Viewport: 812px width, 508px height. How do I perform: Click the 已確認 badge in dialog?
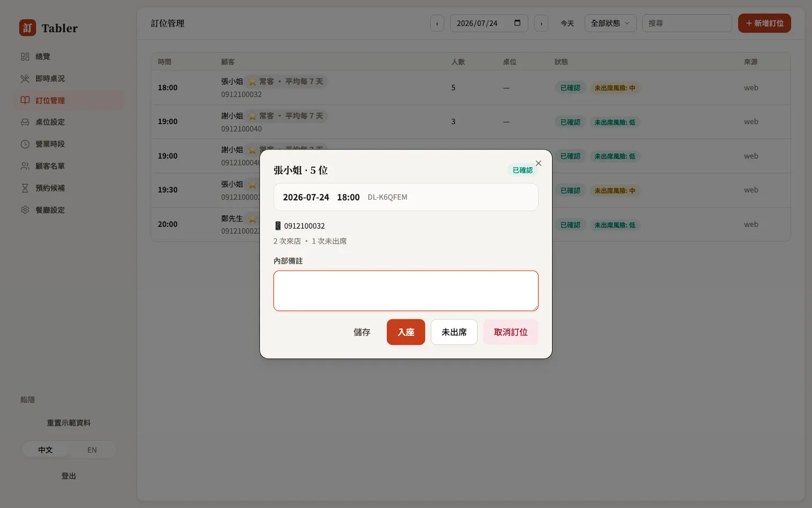coord(523,170)
